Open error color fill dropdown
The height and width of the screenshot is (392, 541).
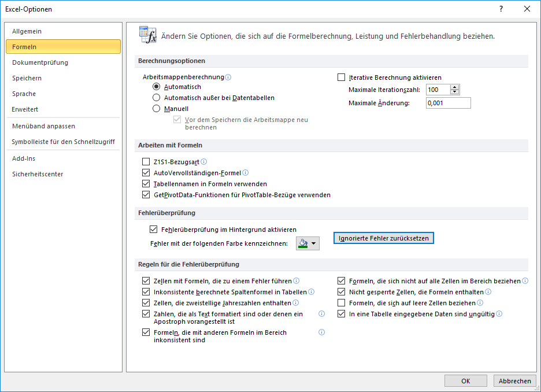click(x=307, y=243)
